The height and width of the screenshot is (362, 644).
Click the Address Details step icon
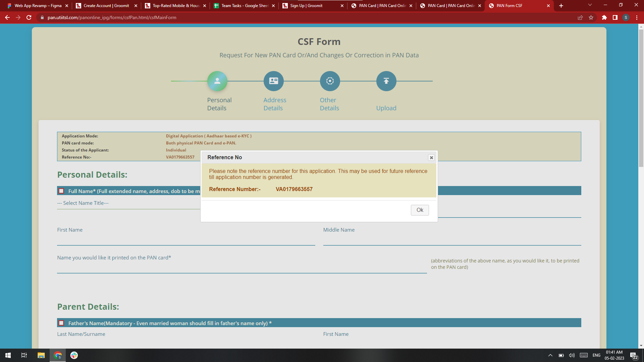pyautogui.click(x=273, y=81)
